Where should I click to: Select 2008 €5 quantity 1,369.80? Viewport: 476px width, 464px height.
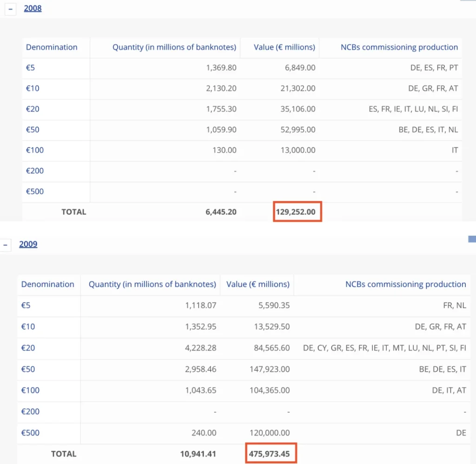tap(221, 67)
